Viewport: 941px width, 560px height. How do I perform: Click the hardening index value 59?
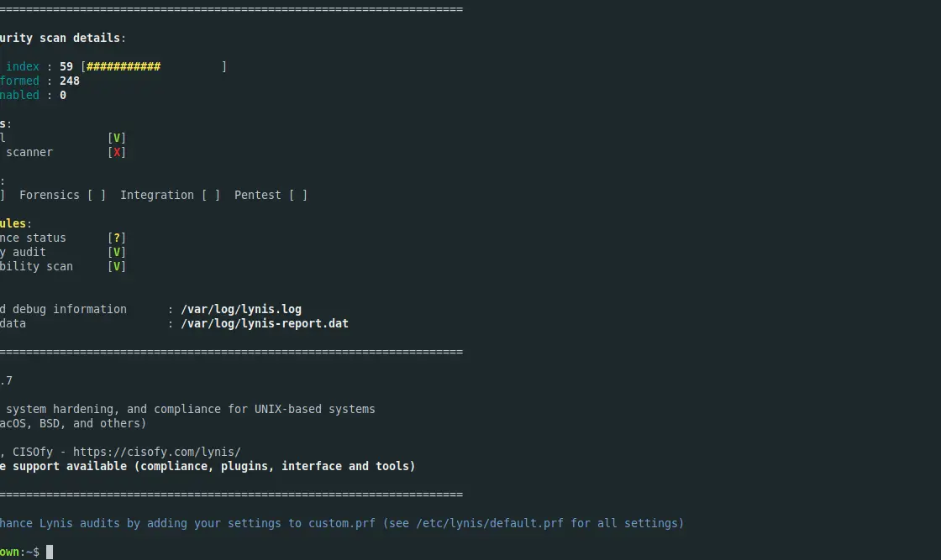tap(66, 66)
